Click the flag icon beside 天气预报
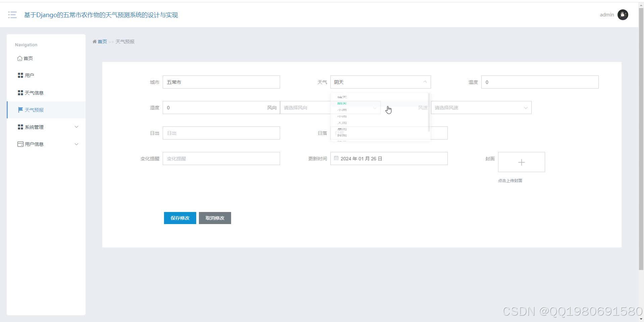The height and width of the screenshot is (322, 644). 20,110
